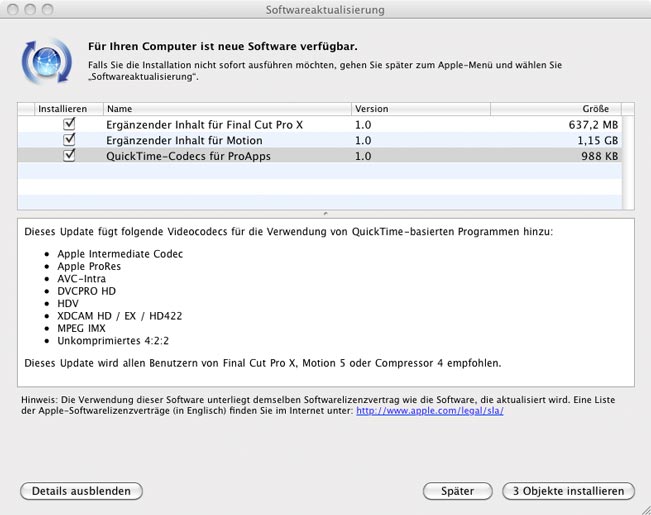Toggle the Ergänzender Inhalt für Motion checkbox
The height and width of the screenshot is (515, 651).
point(69,140)
